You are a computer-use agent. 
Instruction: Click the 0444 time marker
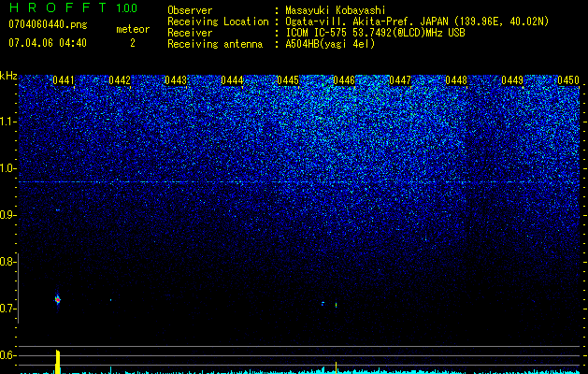(x=232, y=80)
